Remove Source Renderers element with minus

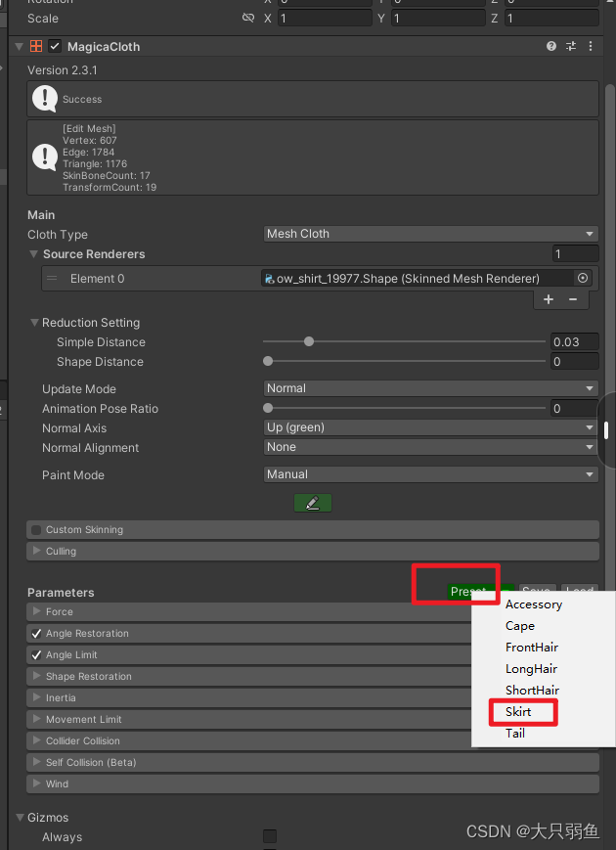(x=573, y=299)
